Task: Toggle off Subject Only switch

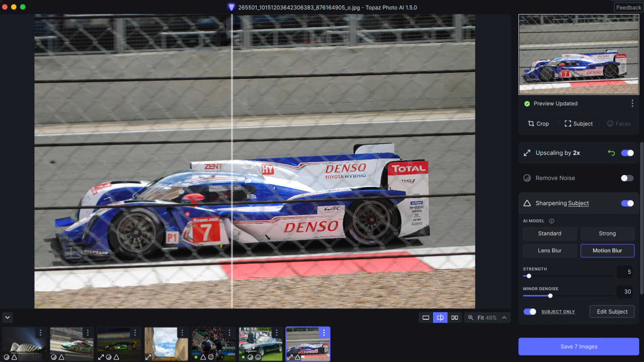Action: pyautogui.click(x=530, y=312)
